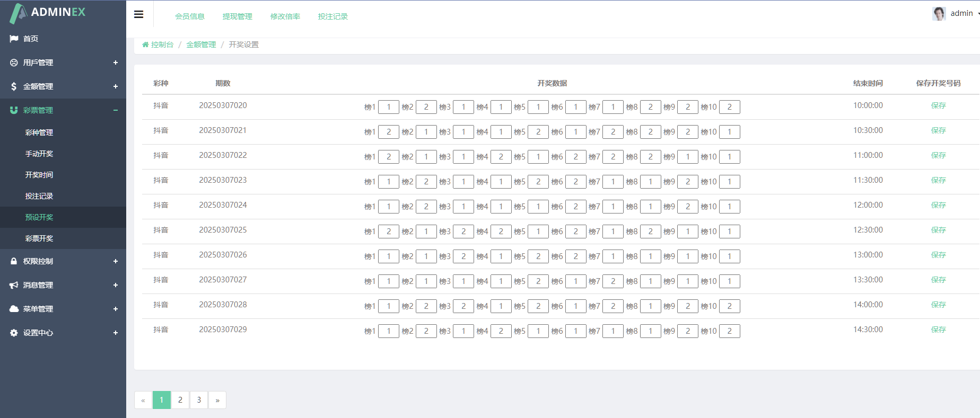Click the cloud icon for 菜单管理
Image resolution: width=980 pixels, height=418 pixels.
pyautogui.click(x=14, y=309)
